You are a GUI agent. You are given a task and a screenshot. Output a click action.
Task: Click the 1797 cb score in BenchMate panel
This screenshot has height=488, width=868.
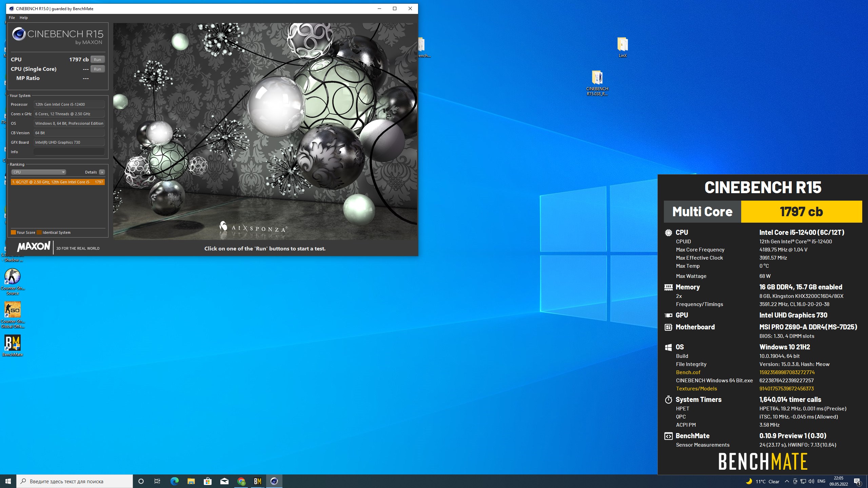pos(802,211)
